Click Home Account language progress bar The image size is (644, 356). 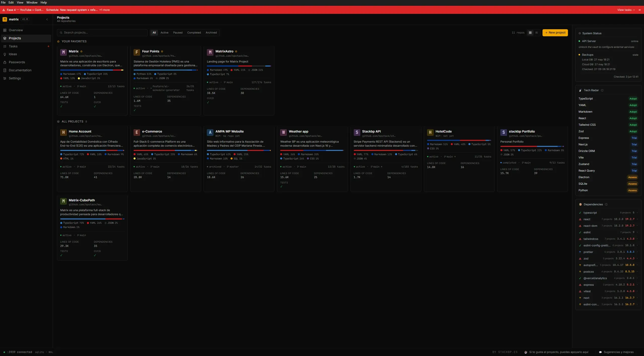(92, 150)
